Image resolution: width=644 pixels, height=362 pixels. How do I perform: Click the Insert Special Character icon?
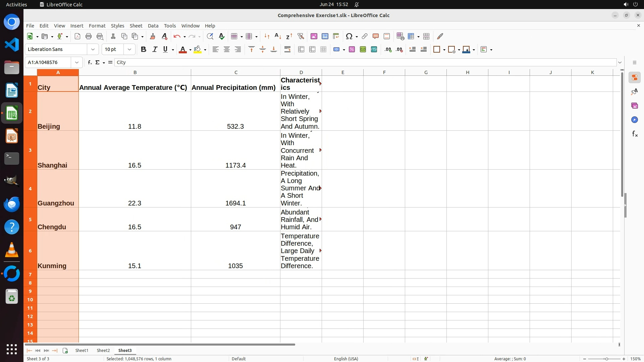pos(349,36)
